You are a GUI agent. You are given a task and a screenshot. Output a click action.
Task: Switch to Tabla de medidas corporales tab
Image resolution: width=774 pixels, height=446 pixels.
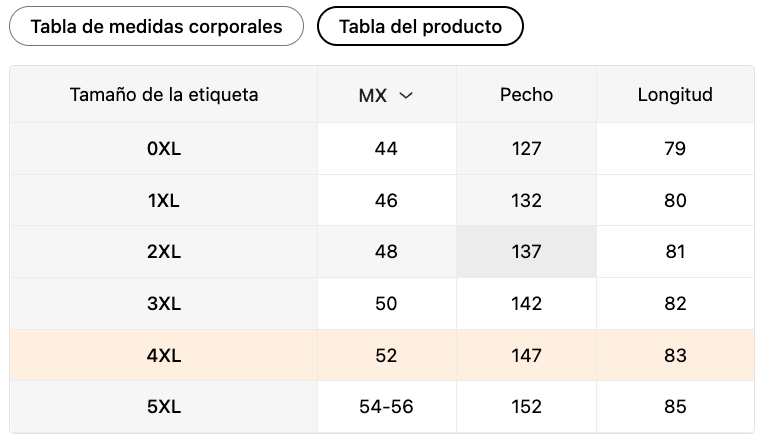tap(156, 26)
